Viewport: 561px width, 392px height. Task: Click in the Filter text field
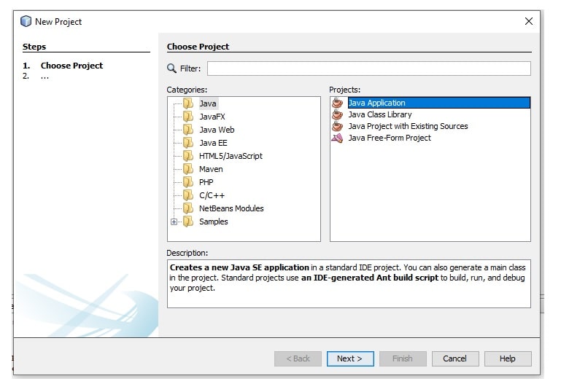369,68
